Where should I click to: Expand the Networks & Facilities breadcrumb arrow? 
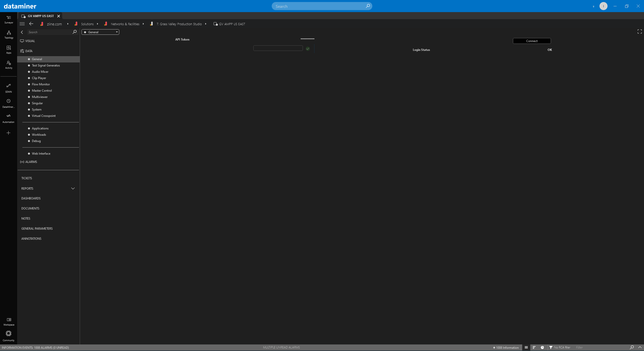[143, 24]
